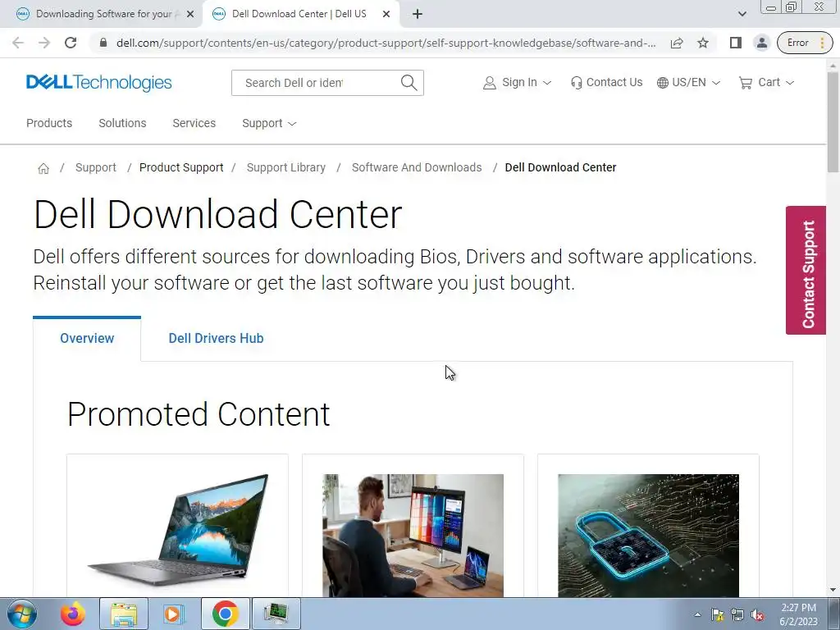The height and width of the screenshot is (630, 840).
Task: Click the taskbar clock showing 2:27 PM
Action: [x=799, y=614]
